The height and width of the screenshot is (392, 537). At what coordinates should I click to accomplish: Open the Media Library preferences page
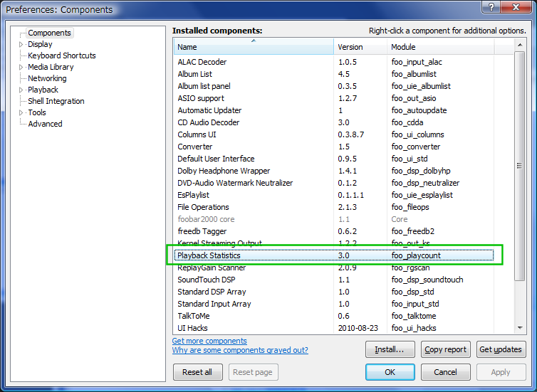[51, 67]
